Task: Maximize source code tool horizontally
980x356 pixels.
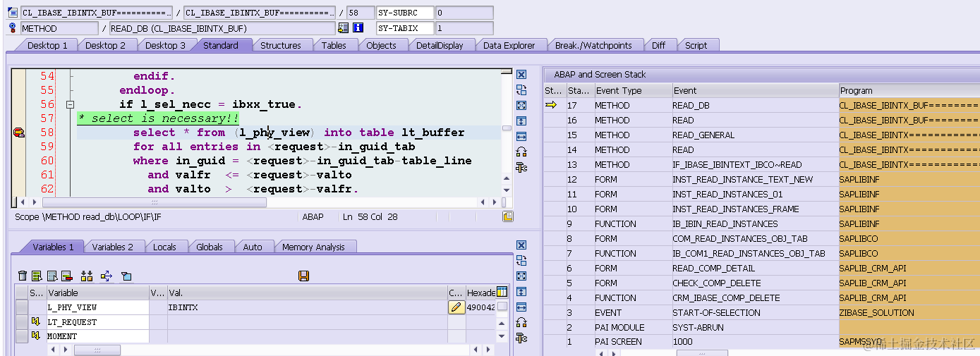Action: tap(521, 136)
